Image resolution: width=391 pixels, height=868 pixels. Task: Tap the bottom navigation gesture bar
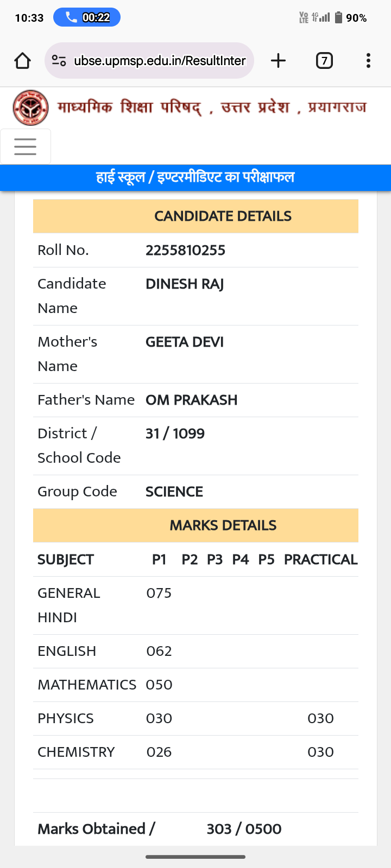point(195,857)
